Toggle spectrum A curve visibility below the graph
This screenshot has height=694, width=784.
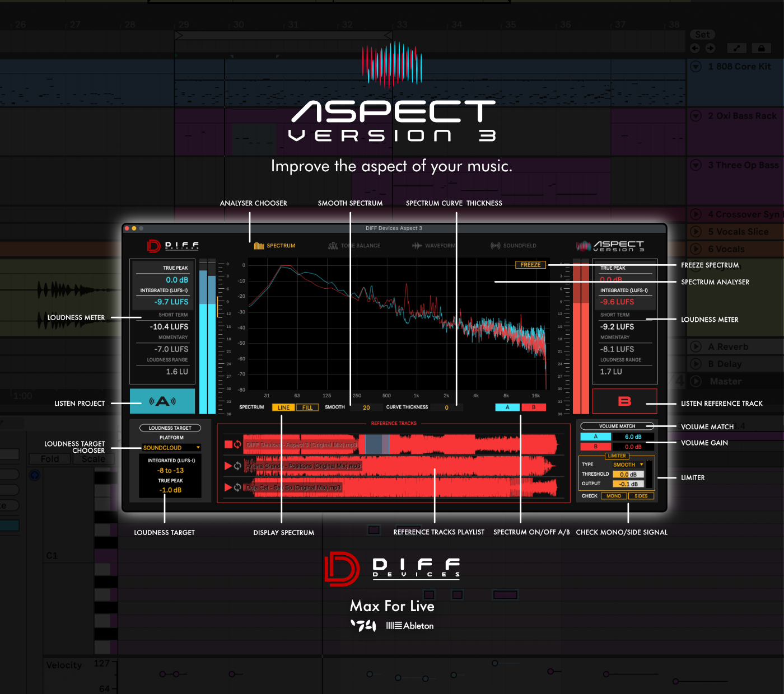point(507,407)
